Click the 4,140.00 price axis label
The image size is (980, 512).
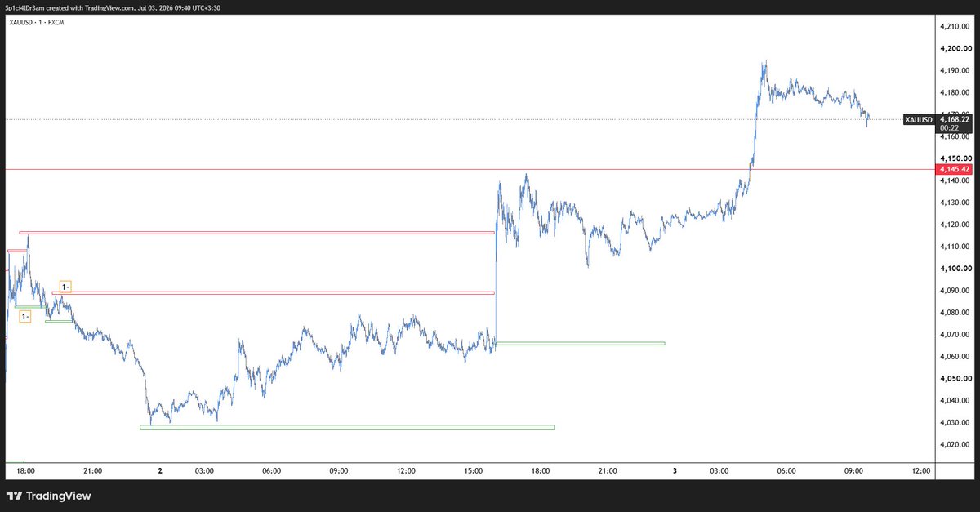pos(955,180)
